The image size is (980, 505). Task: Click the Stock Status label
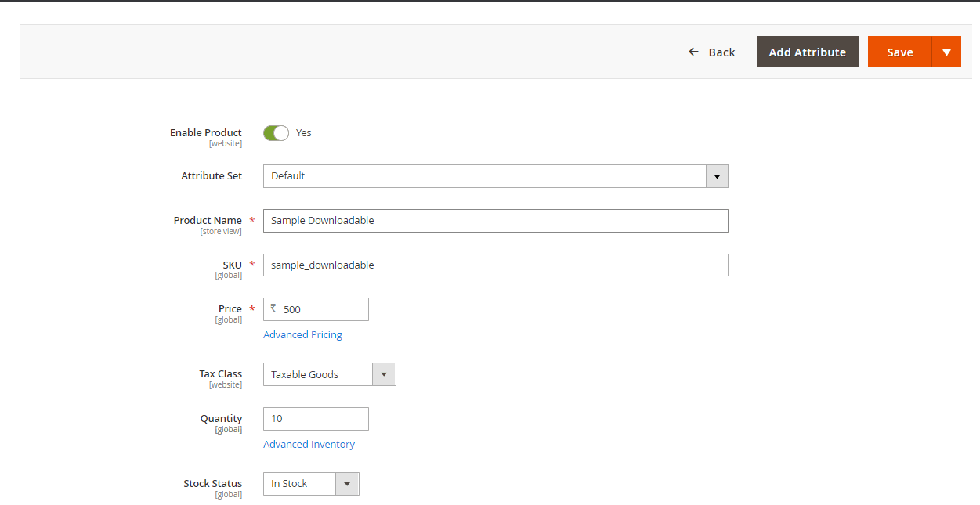(213, 483)
